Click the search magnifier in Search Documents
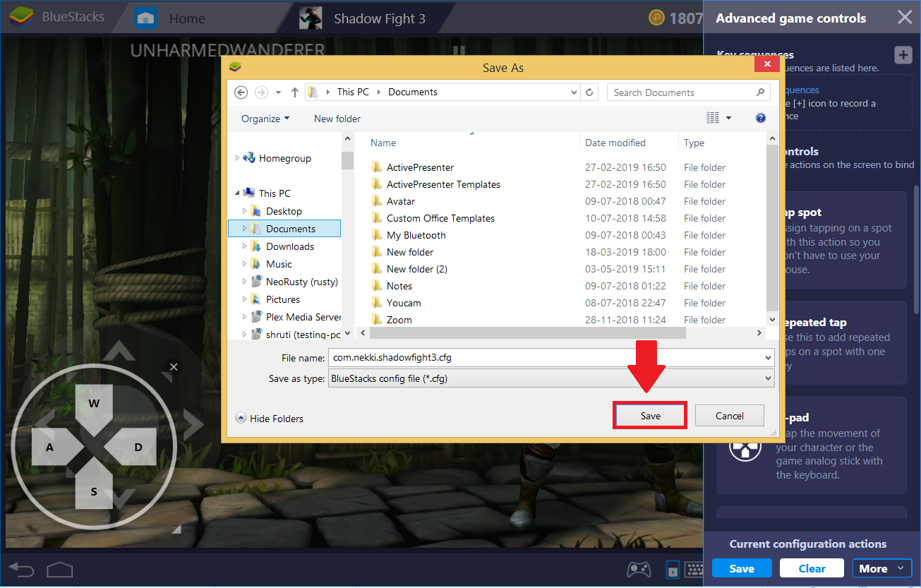921x588 pixels. (x=760, y=92)
